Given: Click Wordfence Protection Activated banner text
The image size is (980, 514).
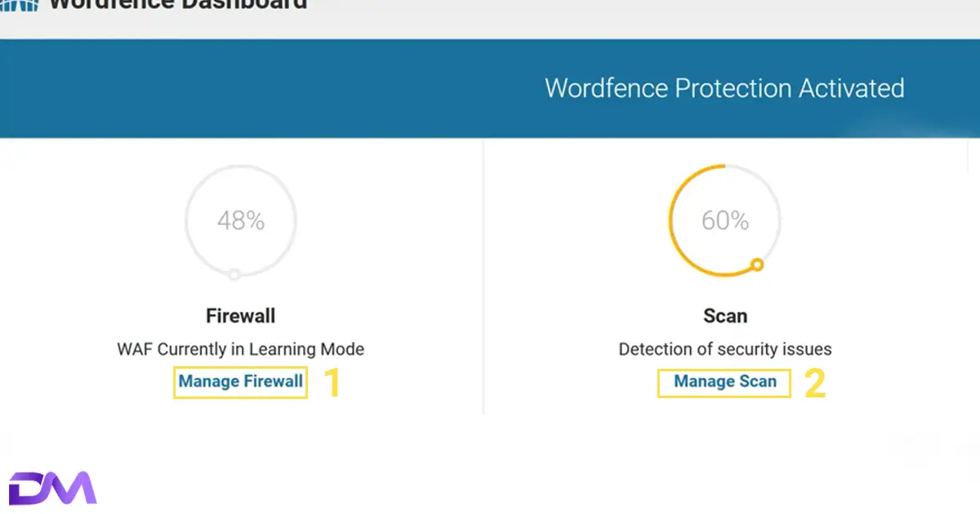Looking at the screenshot, I should pos(724,88).
